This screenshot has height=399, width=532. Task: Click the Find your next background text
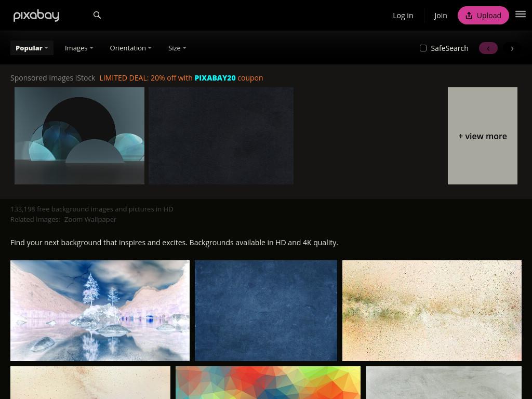tap(174, 243)
